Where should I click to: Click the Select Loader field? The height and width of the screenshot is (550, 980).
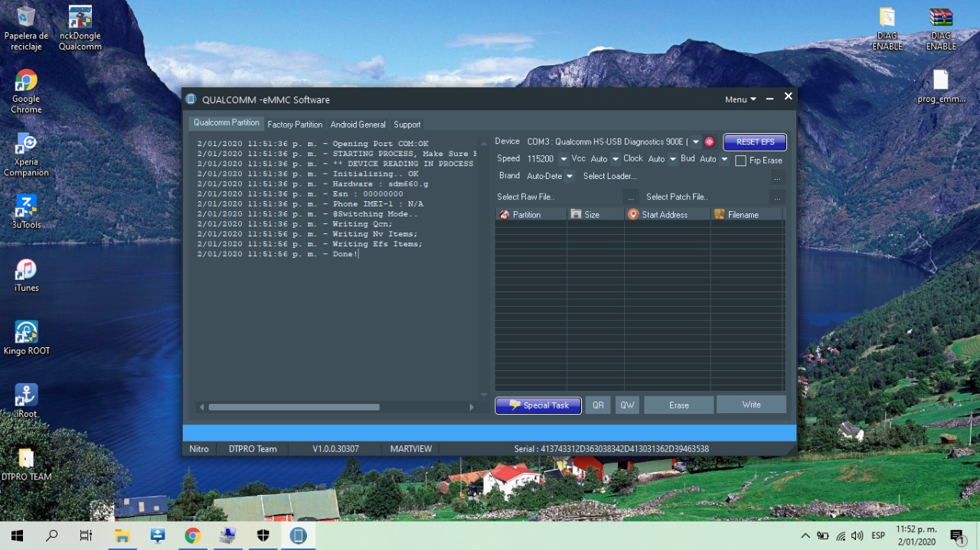tap(675, 177)
